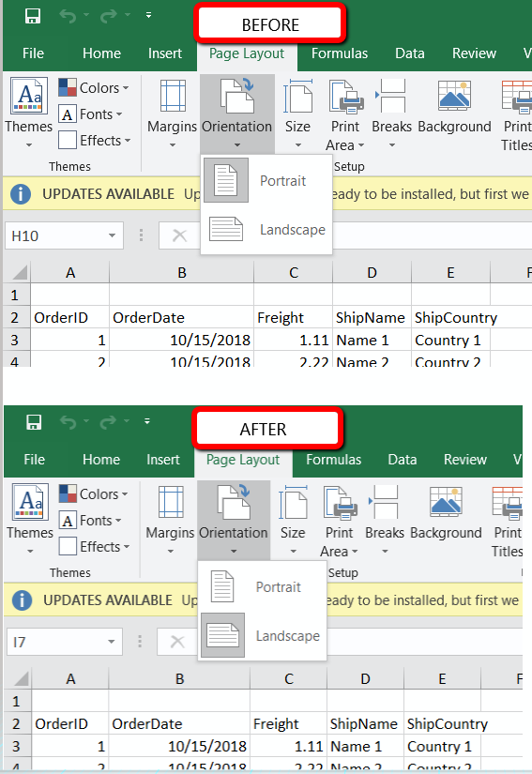Select row 3 header in BEFORE sheet
The height and width of the screenshot is (774, 532).
15,341
